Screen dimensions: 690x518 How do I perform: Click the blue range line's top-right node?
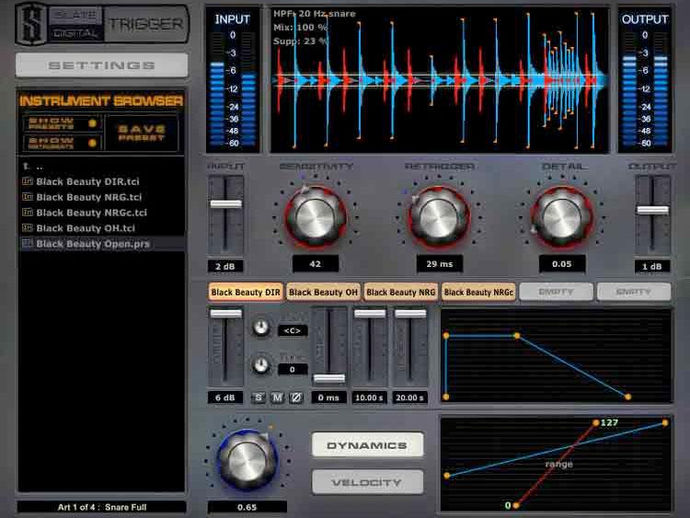click(665, 423)
